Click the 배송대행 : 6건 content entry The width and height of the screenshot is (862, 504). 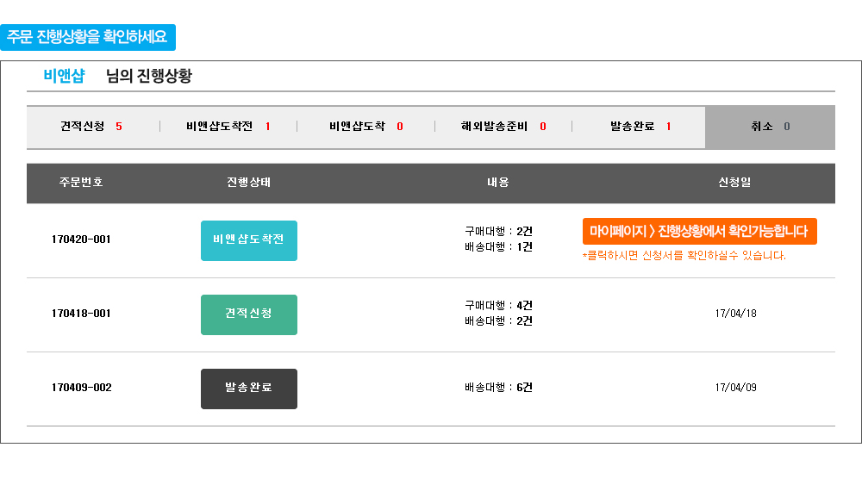point(498,388)
